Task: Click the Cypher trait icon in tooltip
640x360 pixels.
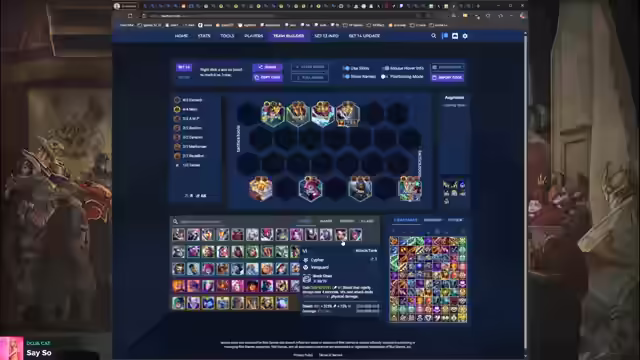Action: point(306,260)
